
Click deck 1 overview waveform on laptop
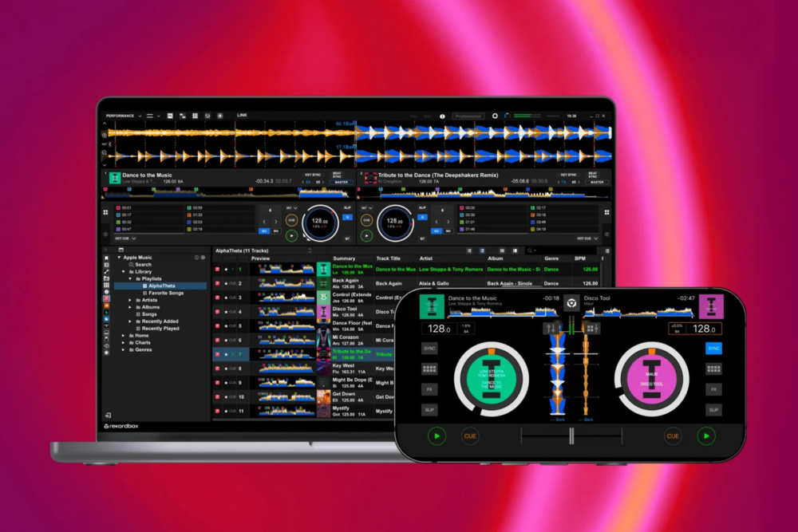pos(227,193)
